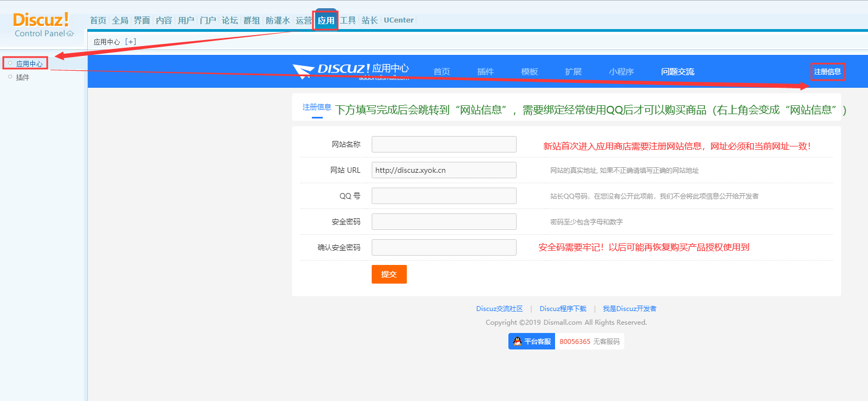Focus the 确认安全密码 input field
This screenshot has width=868, height=401.
(444, 247)
